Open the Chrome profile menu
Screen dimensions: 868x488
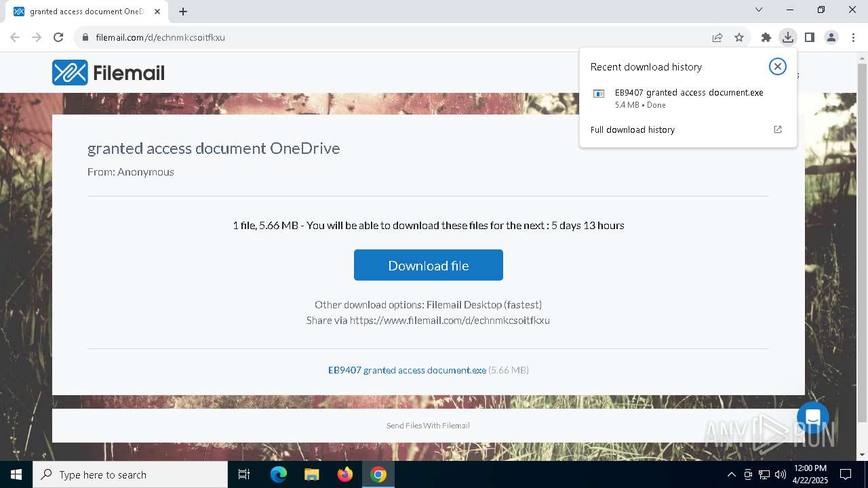click(831, 37)
